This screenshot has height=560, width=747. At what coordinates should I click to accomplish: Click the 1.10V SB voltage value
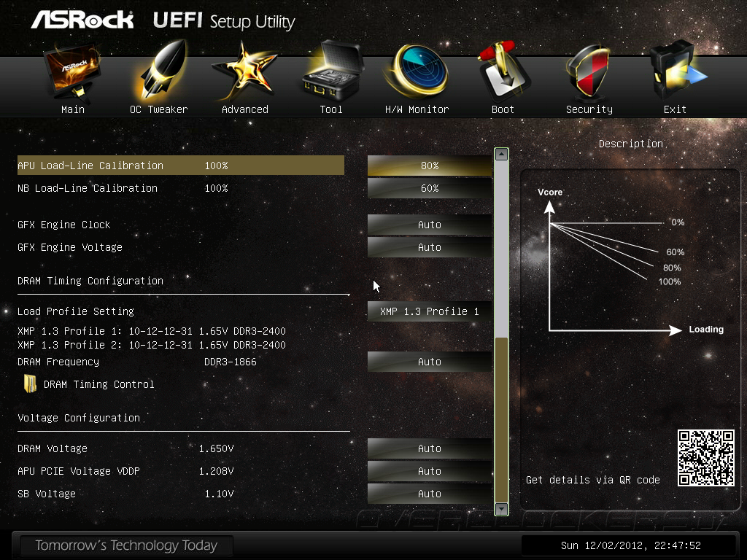[219, 494]
